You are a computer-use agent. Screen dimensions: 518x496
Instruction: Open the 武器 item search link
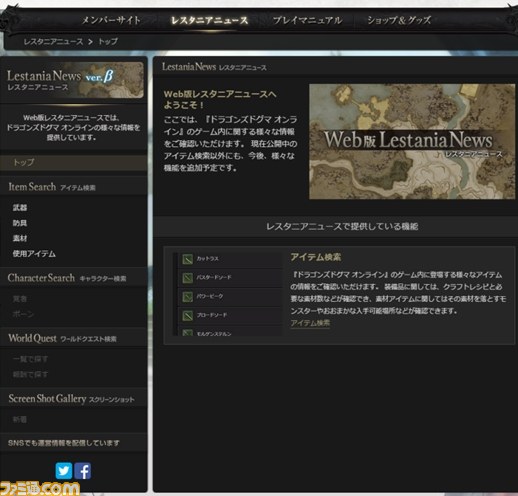point(20,208)
